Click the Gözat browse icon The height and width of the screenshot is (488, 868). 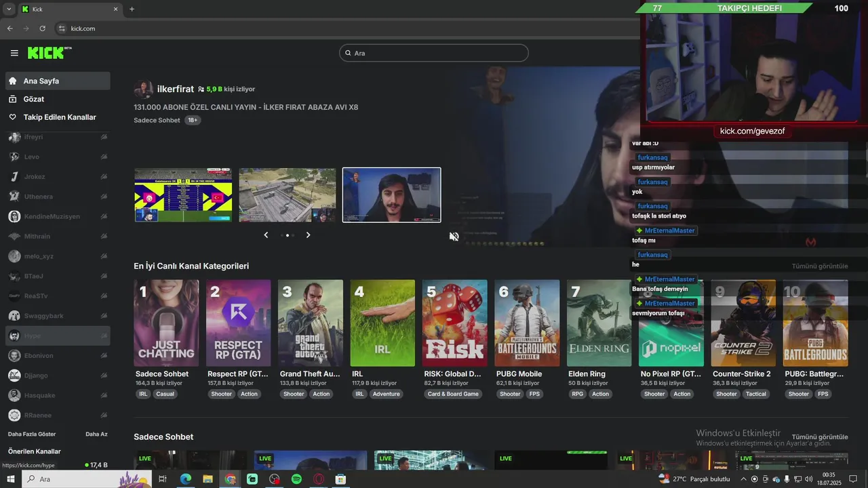[12, 99]
